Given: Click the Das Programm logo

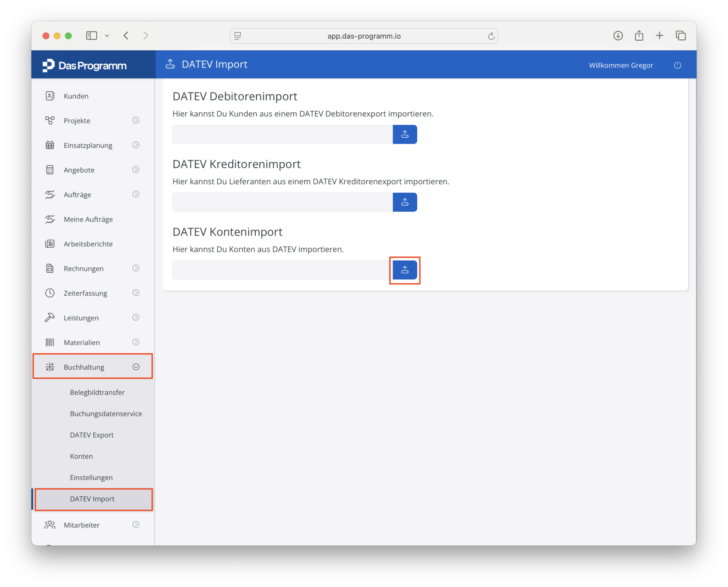Looking at the screenshot, I should pyautogui.click(x=85, y=66).
